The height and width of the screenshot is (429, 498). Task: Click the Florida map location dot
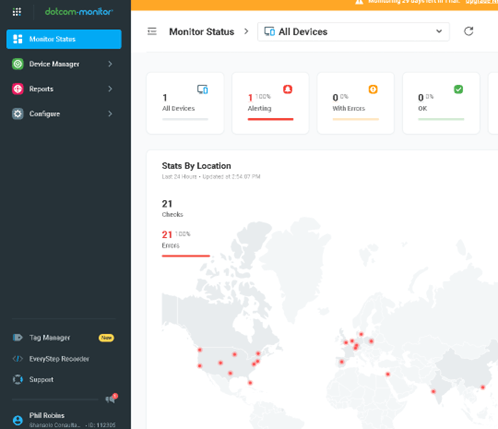tap(250, 383)
